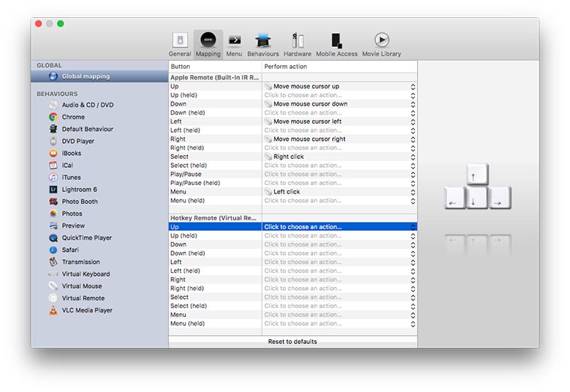
Task: Open the Movie Library play icon
Action: pos(382,40)
